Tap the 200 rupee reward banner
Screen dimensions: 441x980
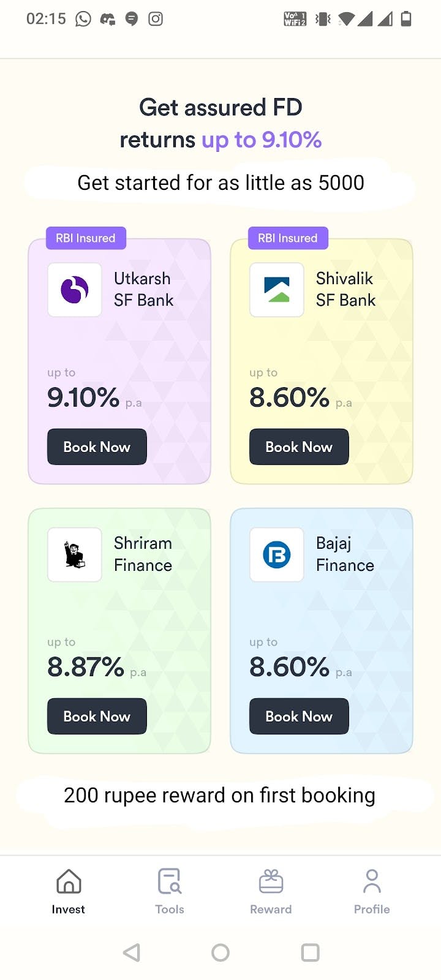click(x=219, y=795)
